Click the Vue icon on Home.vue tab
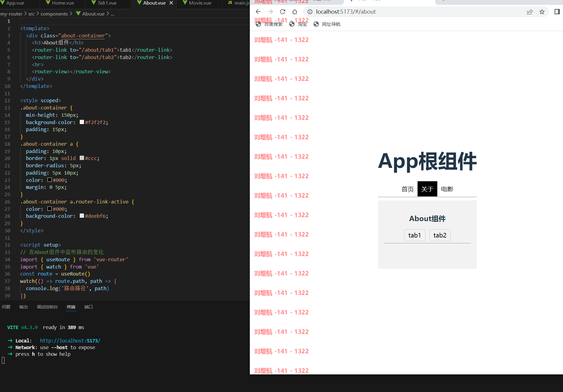Image resolution: width=563 pixels, height=392 pixels. tap(48, 3)
